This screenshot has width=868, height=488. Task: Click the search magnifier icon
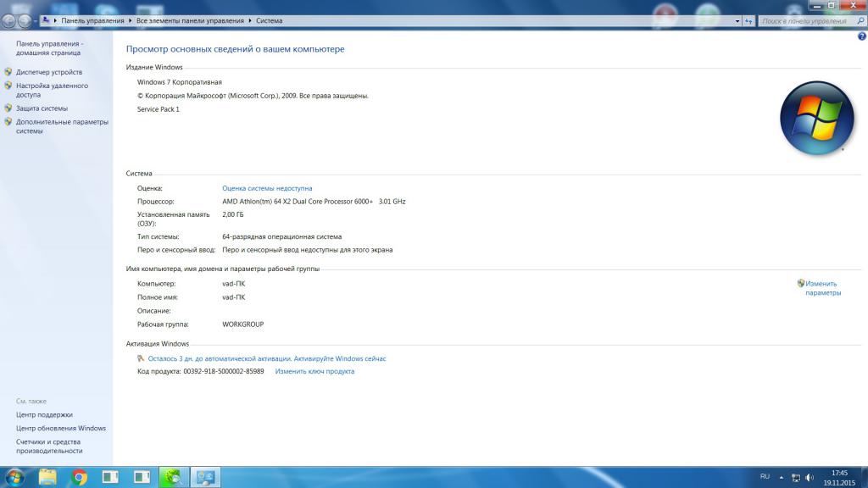pos(861,21)
